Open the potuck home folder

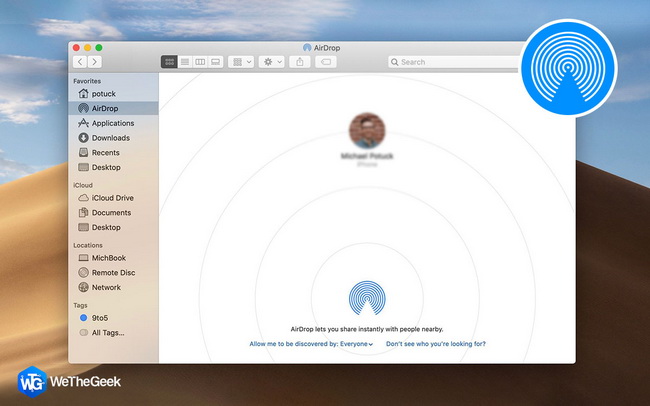click(x=113, y=94)
